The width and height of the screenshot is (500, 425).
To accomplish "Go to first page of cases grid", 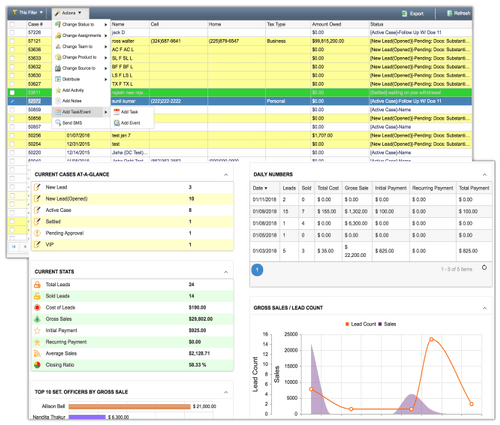I will click(x=14, y=247).
